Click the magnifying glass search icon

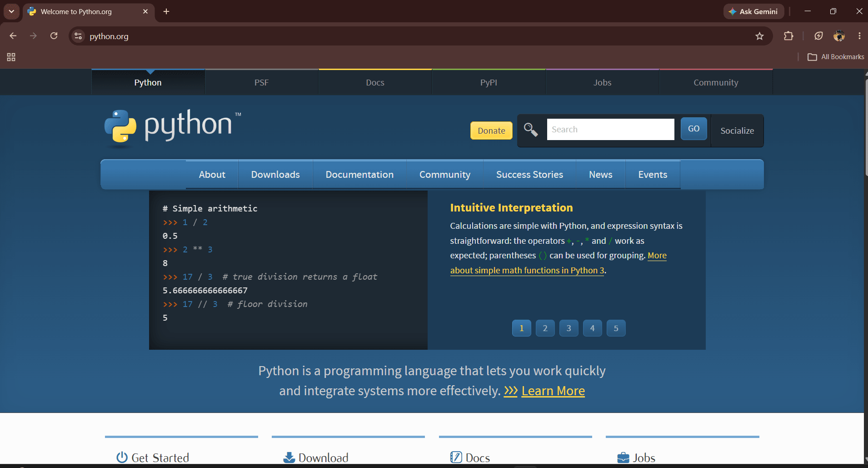pyautogui.click(x=531, y=130)
